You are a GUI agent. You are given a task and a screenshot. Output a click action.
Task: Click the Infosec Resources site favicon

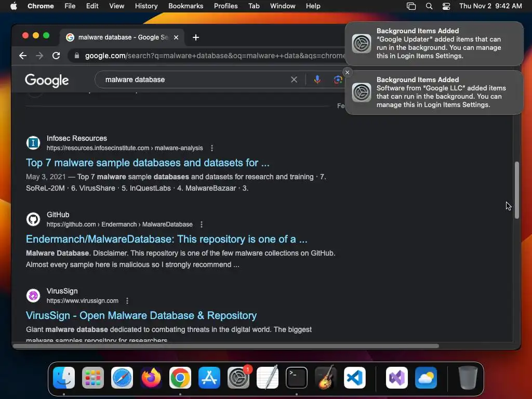33,143
